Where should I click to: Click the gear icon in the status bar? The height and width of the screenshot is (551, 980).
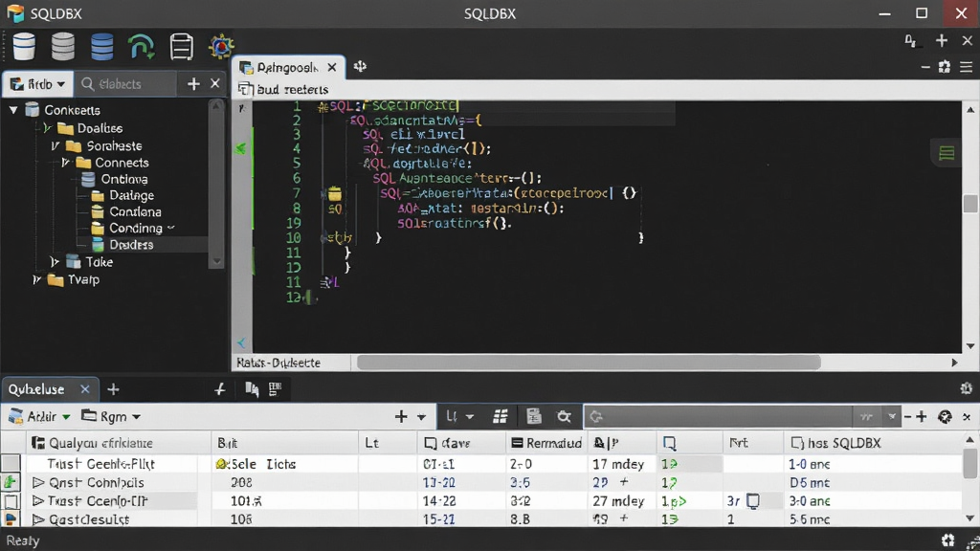pos(948,540)
